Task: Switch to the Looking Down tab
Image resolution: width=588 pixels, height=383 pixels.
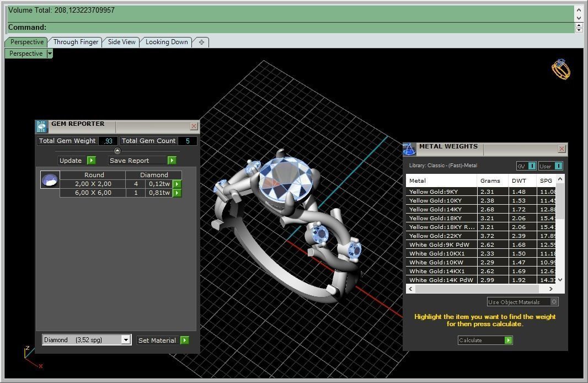Action: click(x=167, y=42)
